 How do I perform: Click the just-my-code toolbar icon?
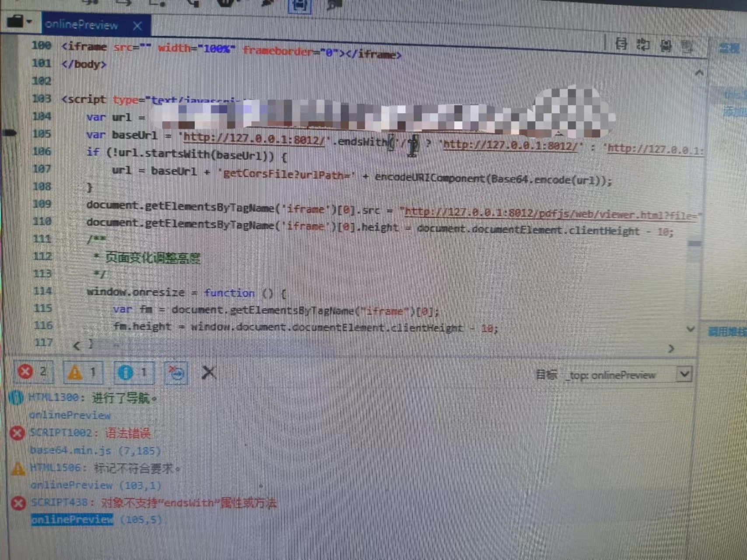pos(666,45)
